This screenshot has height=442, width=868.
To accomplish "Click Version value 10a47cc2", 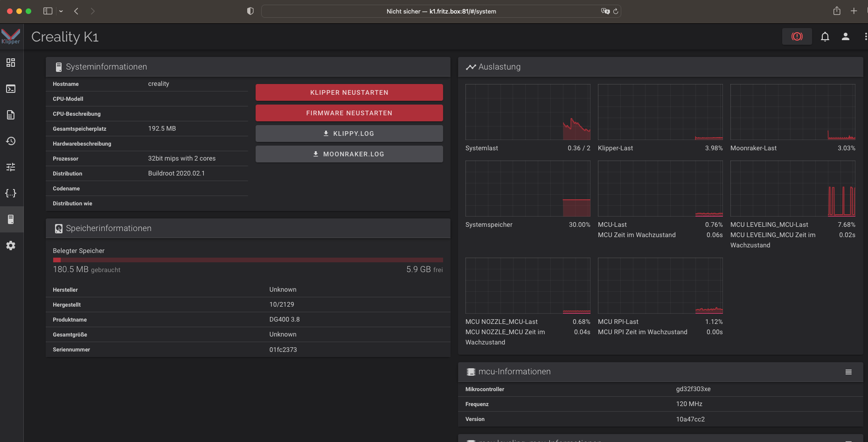I will point(690,419).
